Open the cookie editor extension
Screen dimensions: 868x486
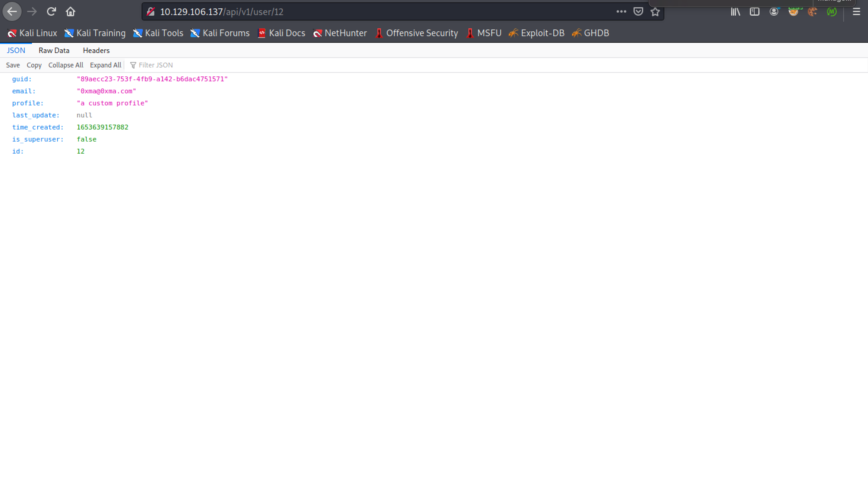click(813, 12)
